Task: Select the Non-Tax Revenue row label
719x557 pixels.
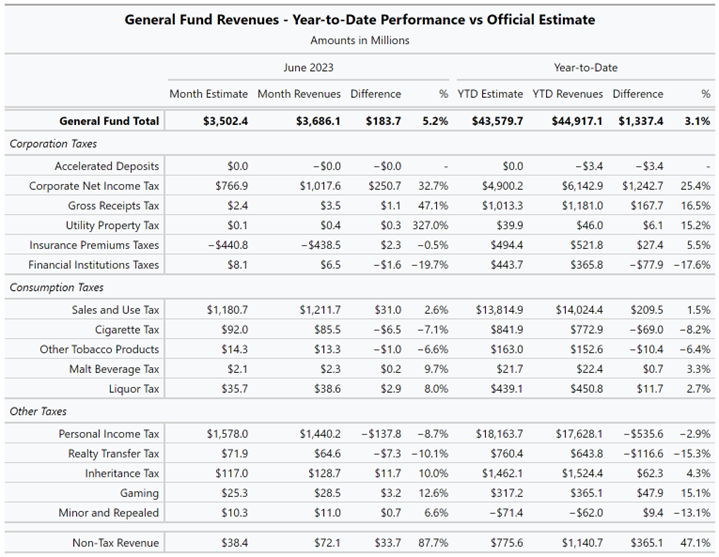Action: tap(115, 541)
